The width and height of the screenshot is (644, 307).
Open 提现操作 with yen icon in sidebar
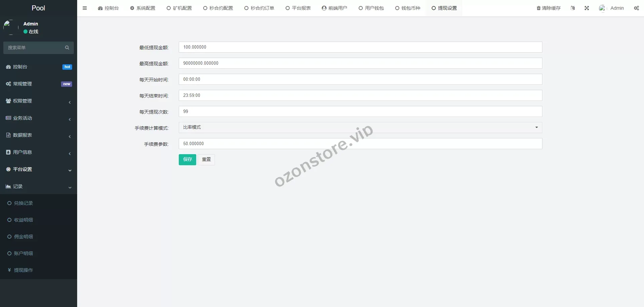(x=23, y=270)
